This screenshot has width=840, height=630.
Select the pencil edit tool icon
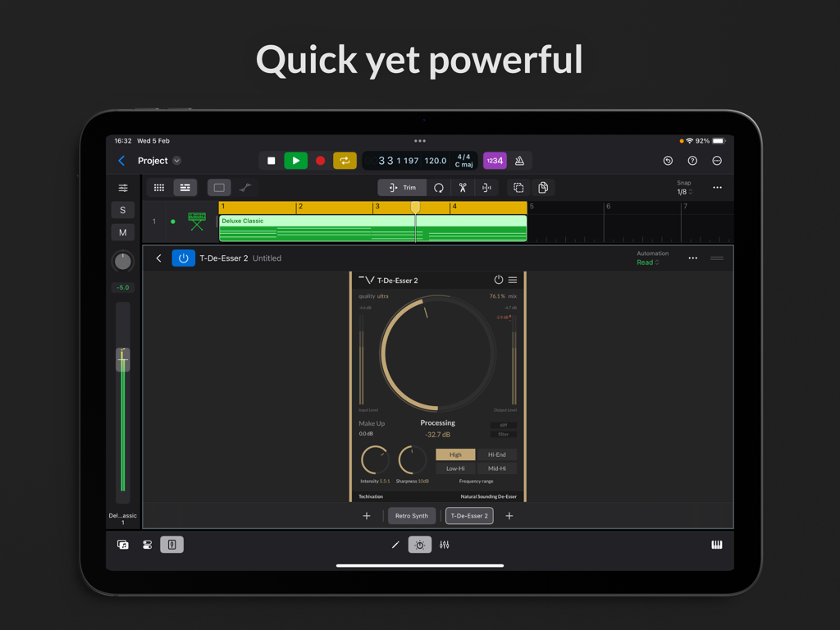coord(395,544)
